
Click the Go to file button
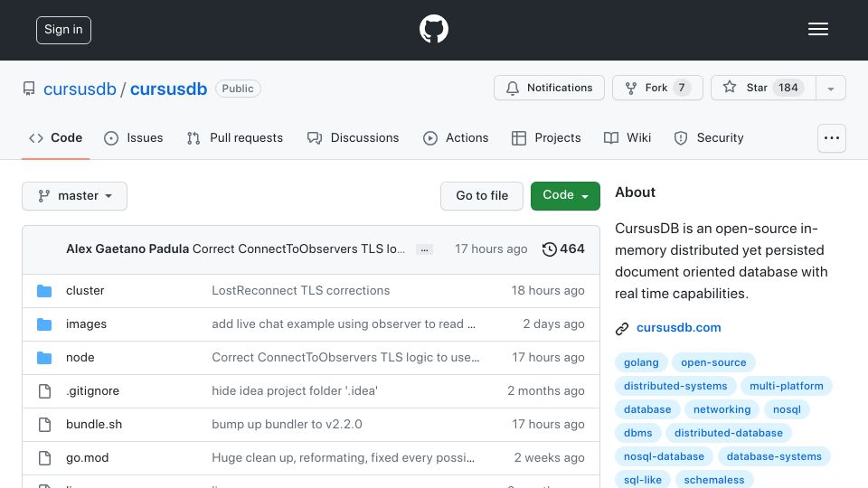pos(482,196)
